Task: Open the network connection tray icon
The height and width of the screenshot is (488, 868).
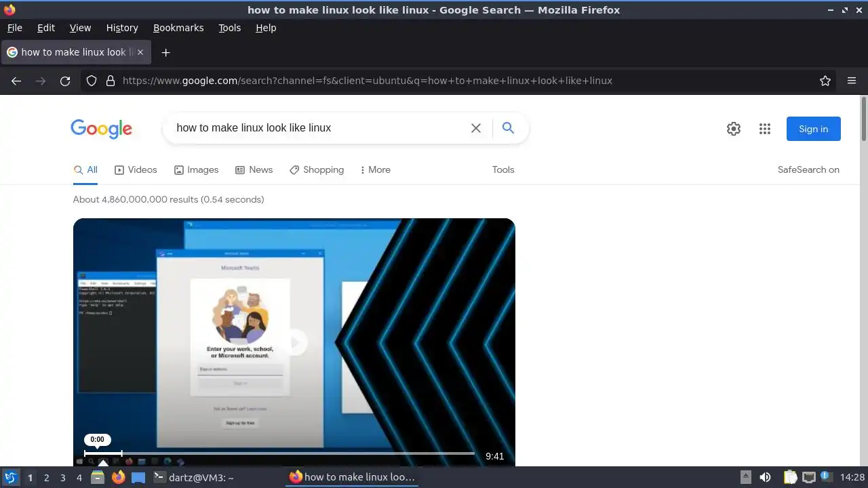Action: click(809, 477)
